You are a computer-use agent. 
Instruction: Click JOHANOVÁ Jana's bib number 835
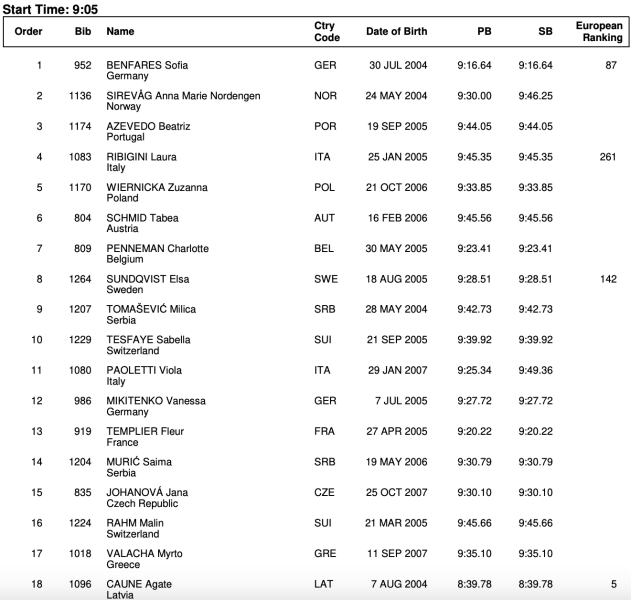pyautogui.click(x=85, y=493)
